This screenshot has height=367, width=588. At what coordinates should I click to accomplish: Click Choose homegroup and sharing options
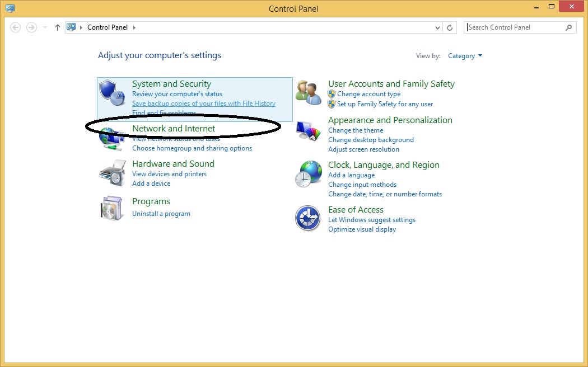tap(192, 148)
